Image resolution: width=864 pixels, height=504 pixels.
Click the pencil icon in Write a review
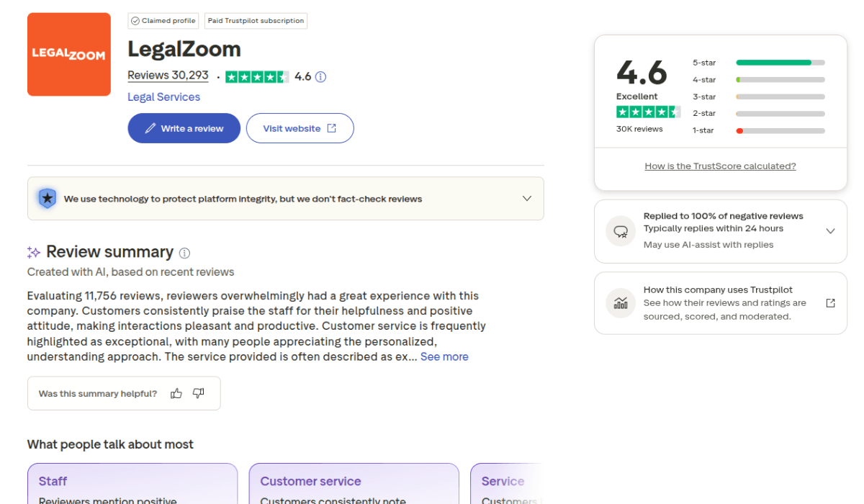coord(150,128)
